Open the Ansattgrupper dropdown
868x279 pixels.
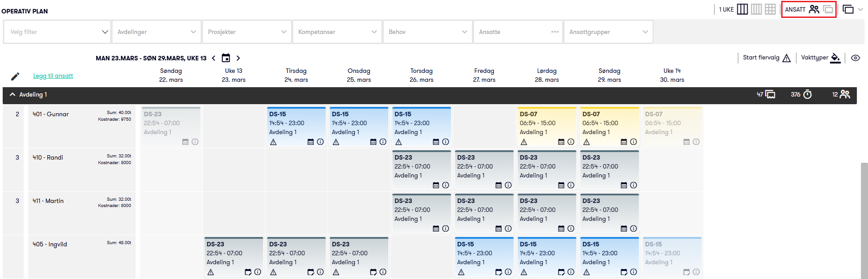click(x=608, y=32)
